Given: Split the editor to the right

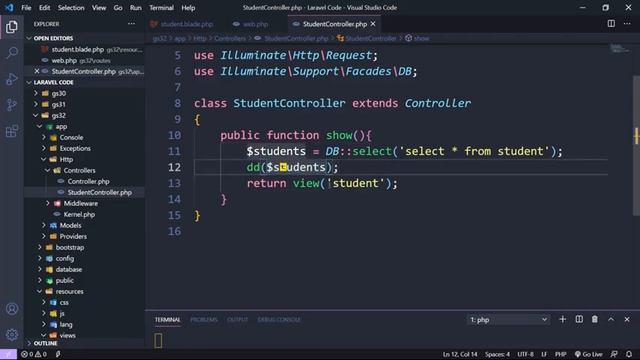Looking at the screenshot, I should click(x=611, y=24).
